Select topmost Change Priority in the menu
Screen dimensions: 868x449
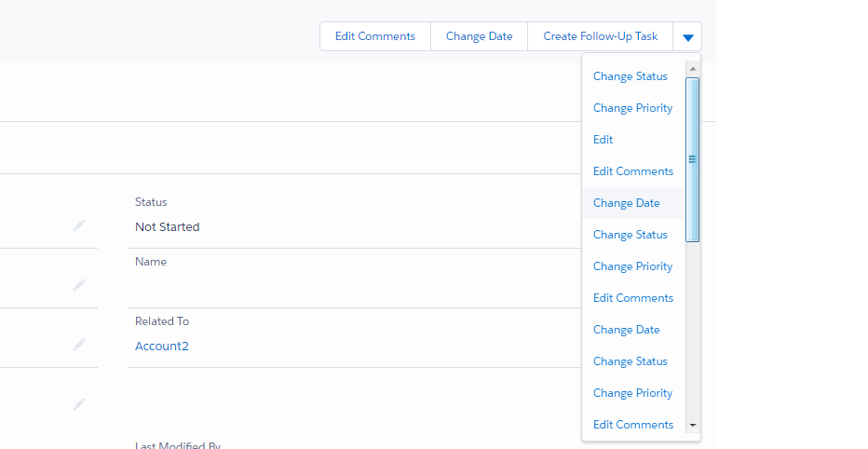[x=632, y=108]
